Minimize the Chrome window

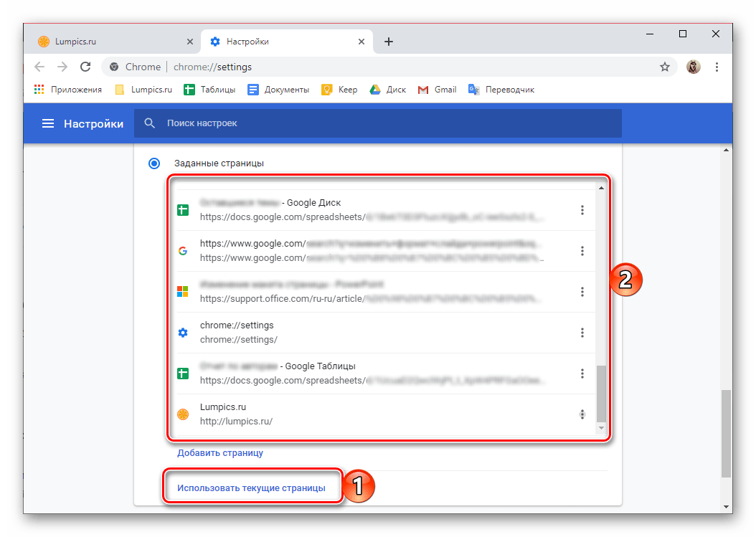[650, 34]
